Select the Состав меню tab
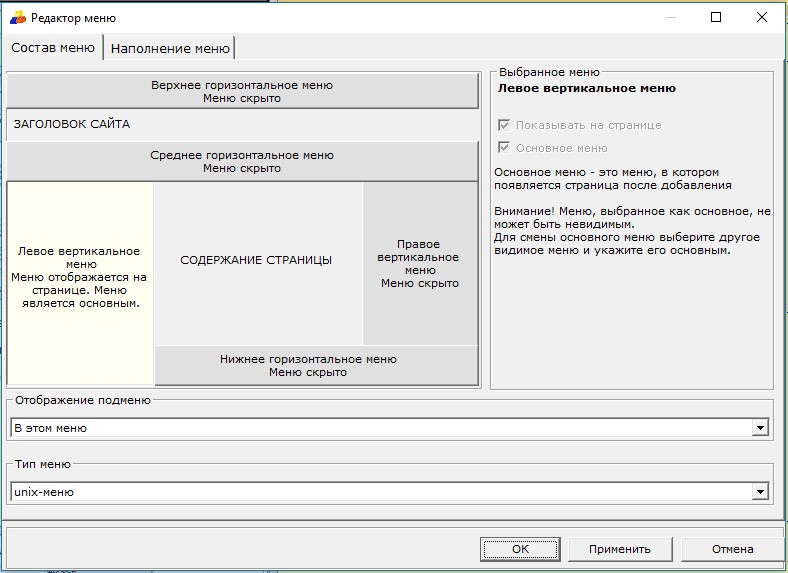 point(53,48)
